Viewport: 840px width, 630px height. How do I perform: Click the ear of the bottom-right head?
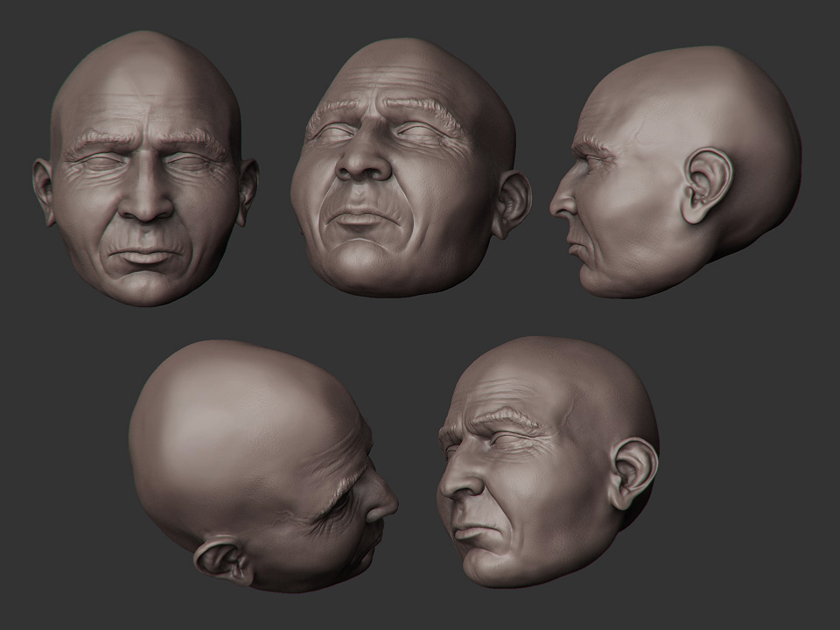[x=633, y=472]
